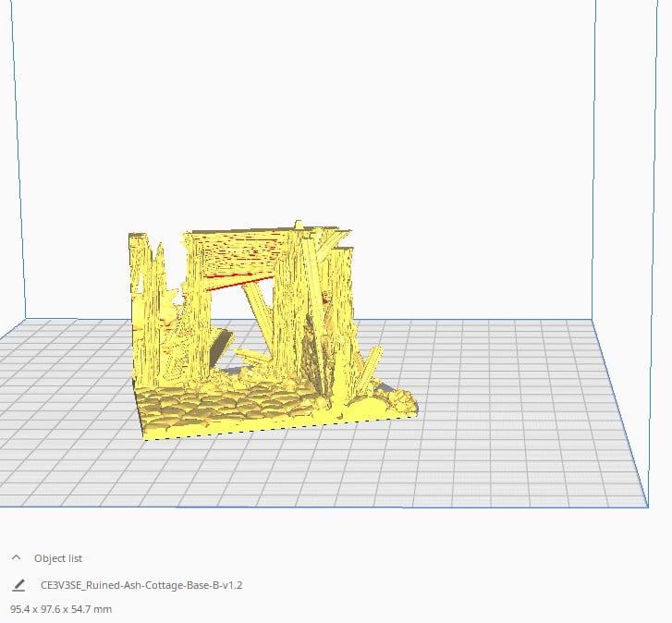
Task: Click the tall right wall pillar of the cottage
Action: (337, 296)
